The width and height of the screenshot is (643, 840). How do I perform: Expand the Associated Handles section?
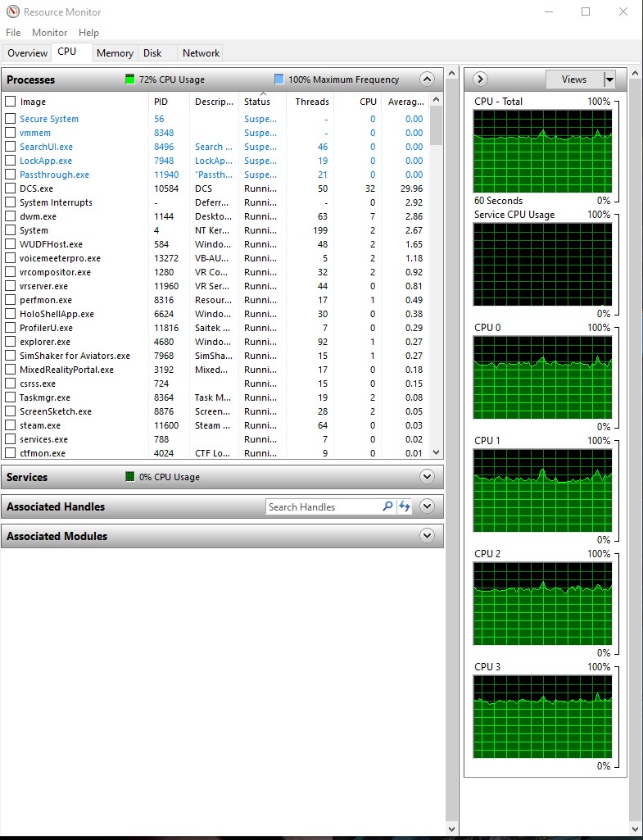point(427,506)
